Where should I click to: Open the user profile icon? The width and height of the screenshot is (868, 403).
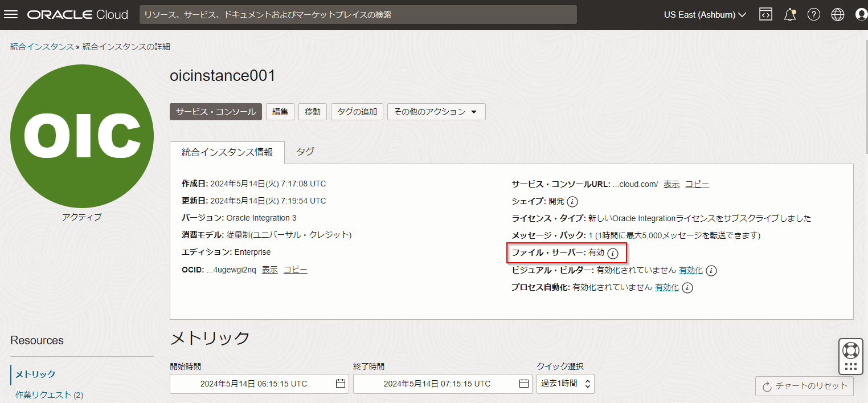pyautogui.click(x=861, y=15)
